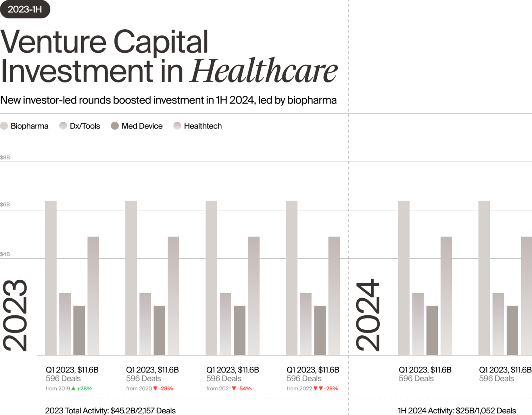Select the Dx/Tools legend dot

tap(63, 126)
